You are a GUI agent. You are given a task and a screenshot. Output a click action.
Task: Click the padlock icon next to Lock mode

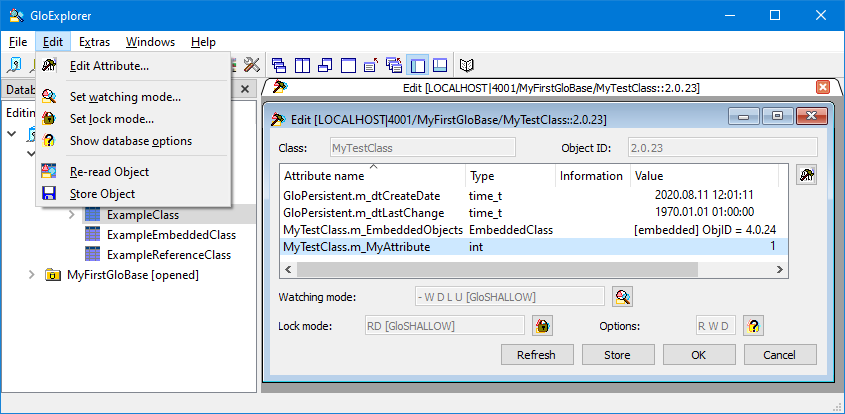(x=543, y=326)
